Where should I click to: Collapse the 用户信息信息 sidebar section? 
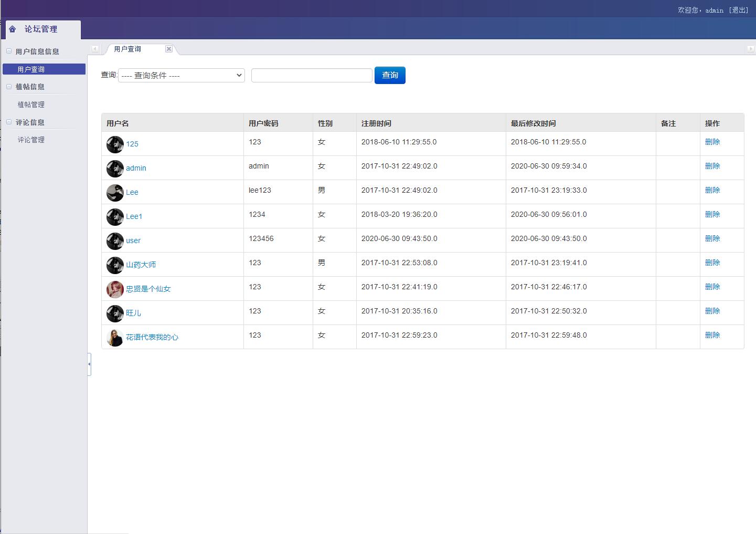coord(9,51)
